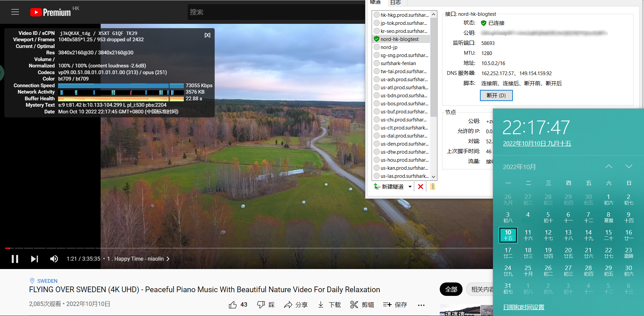Click the dislike thumbs down icon

[x=261, y=305]
